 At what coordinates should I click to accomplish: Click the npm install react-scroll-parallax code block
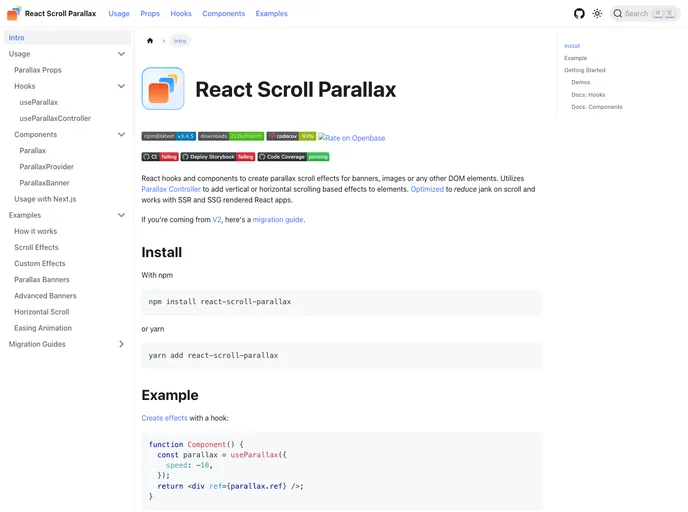(x=342, y=302)
